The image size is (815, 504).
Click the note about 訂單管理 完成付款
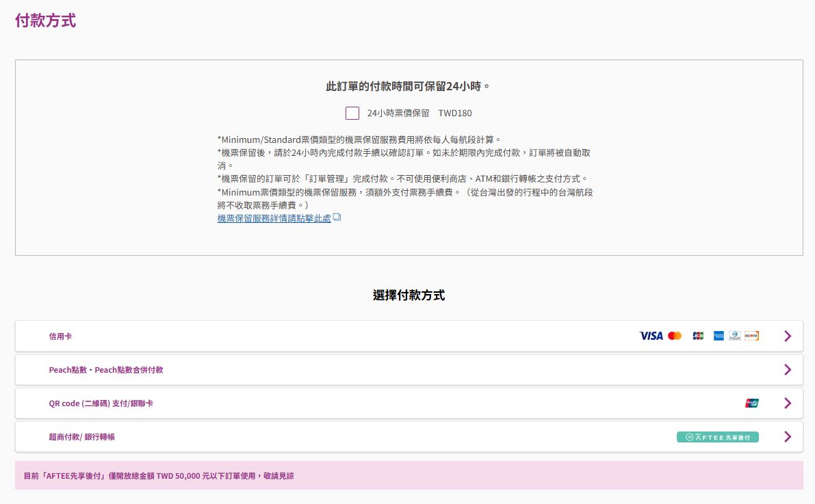(403, 178)
